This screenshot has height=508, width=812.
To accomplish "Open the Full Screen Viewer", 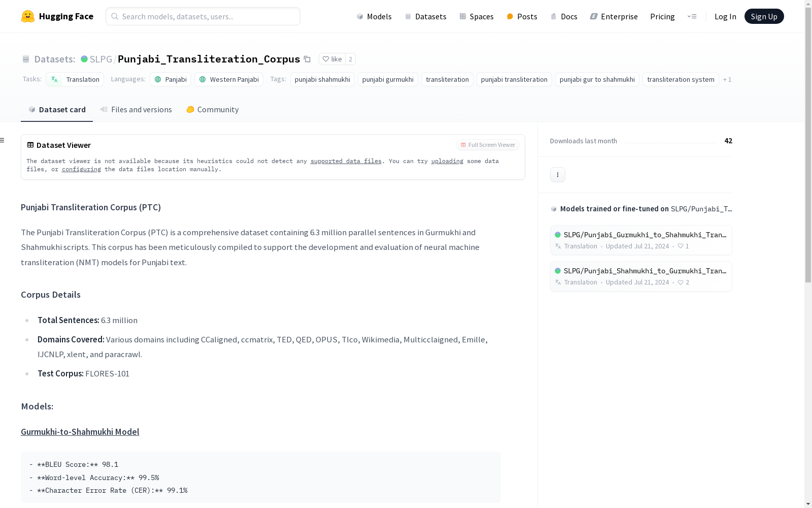I will click(x=488, y=145).
